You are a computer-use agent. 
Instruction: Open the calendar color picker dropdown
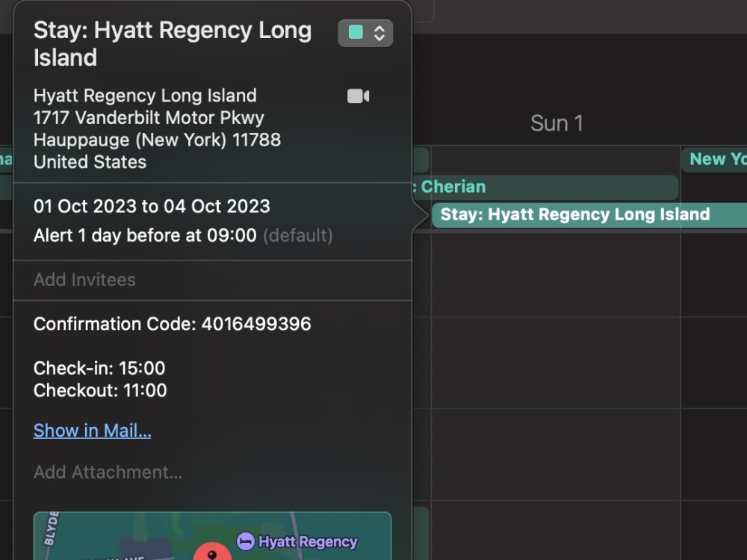[x=365, y=33]
